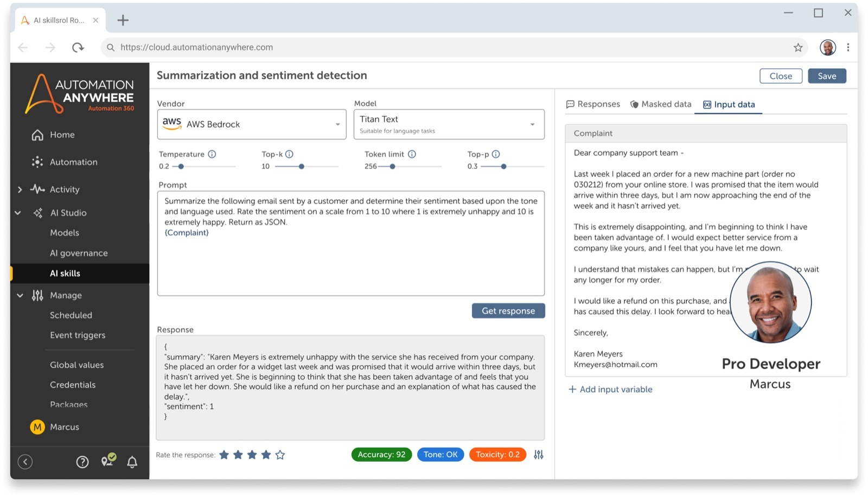The width and height of the screenshot is (868, 497).
Task: Click the Activity pulse icon
Action: pos(37,189)
